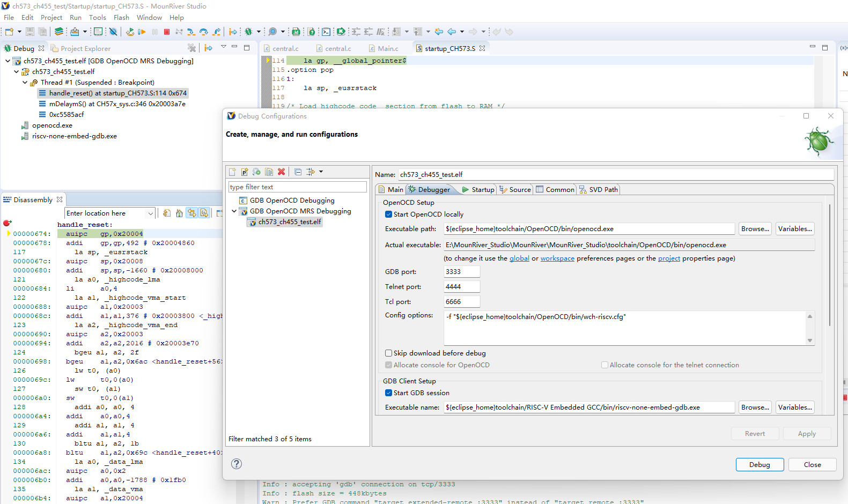This screenshot has width=848, height=504.
Task: Open the Run menu
Action: point(76,17)
